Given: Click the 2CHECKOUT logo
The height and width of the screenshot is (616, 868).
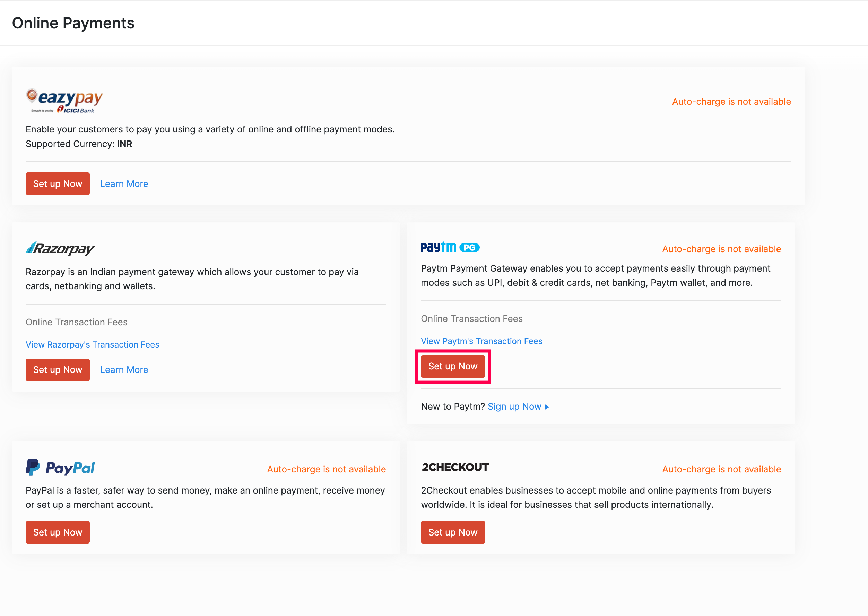Looking at the screenshot, I should pyautogui.click(x=454, y=467).
